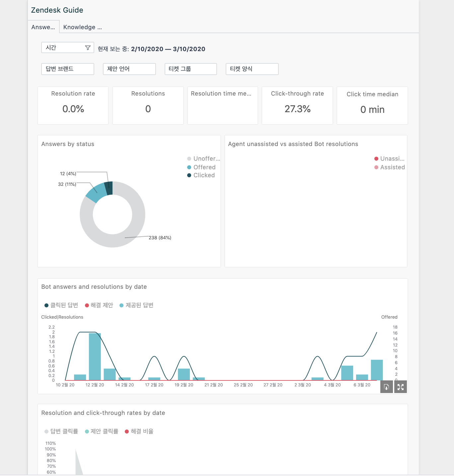
Task: Select the Click time median card
Action: point(372,106)
